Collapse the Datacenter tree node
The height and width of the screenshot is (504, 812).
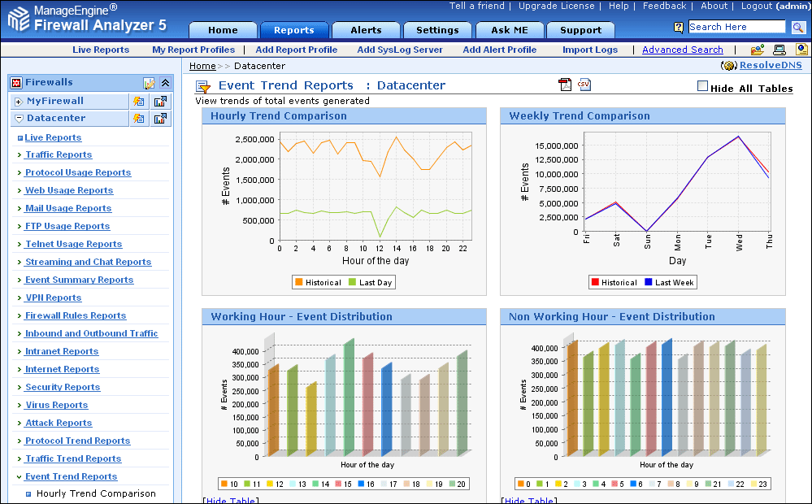pos(18,119)
